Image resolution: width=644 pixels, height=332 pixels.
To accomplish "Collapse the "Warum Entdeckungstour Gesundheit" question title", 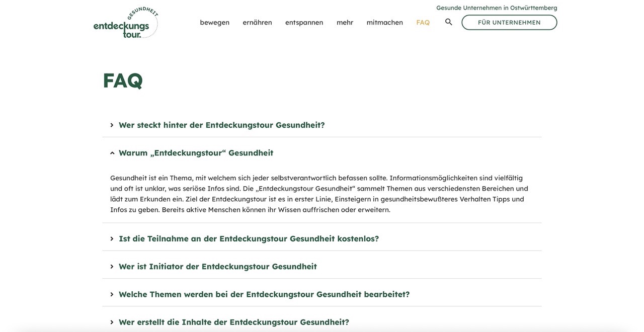I will pos(196,153).
